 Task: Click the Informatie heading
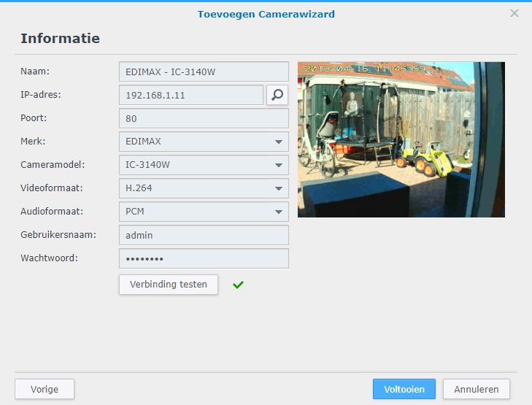coord(60,39)
